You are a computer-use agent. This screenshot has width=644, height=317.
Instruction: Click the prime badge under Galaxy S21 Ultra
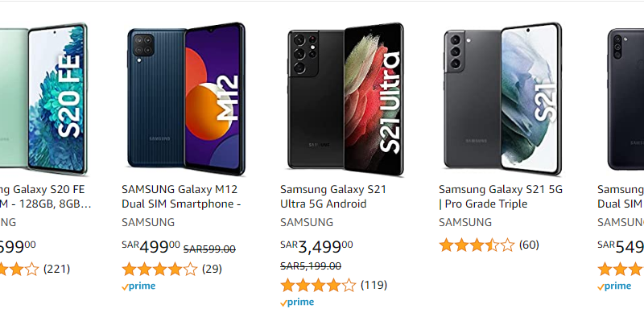[x=297, y=303]
